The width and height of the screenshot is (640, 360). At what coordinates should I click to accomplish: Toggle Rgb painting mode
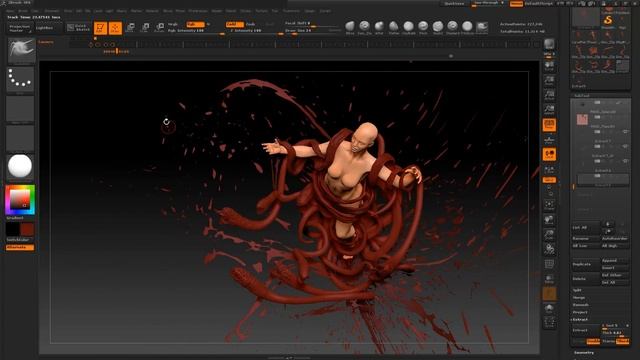195,24
